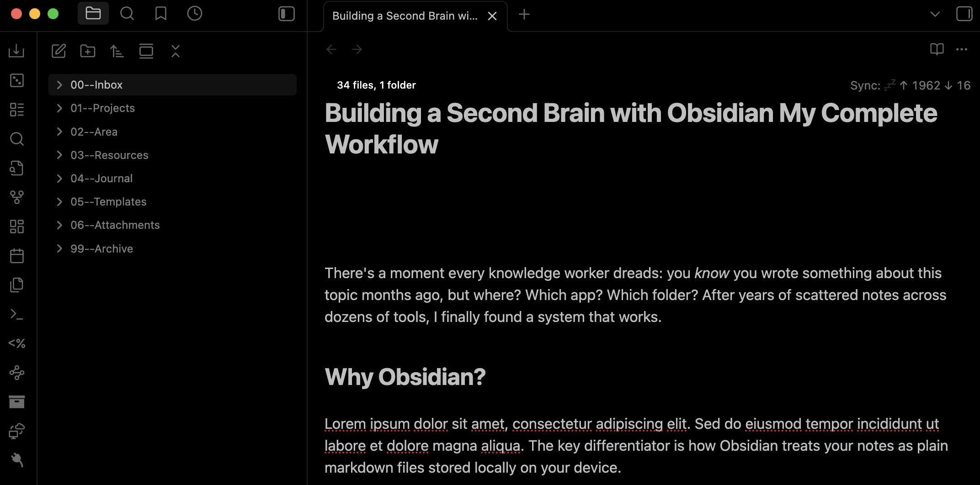This screenshot has height=485, width=980.
Task: Open the tab list dropdown arrow
Action: tap(935, 14)
